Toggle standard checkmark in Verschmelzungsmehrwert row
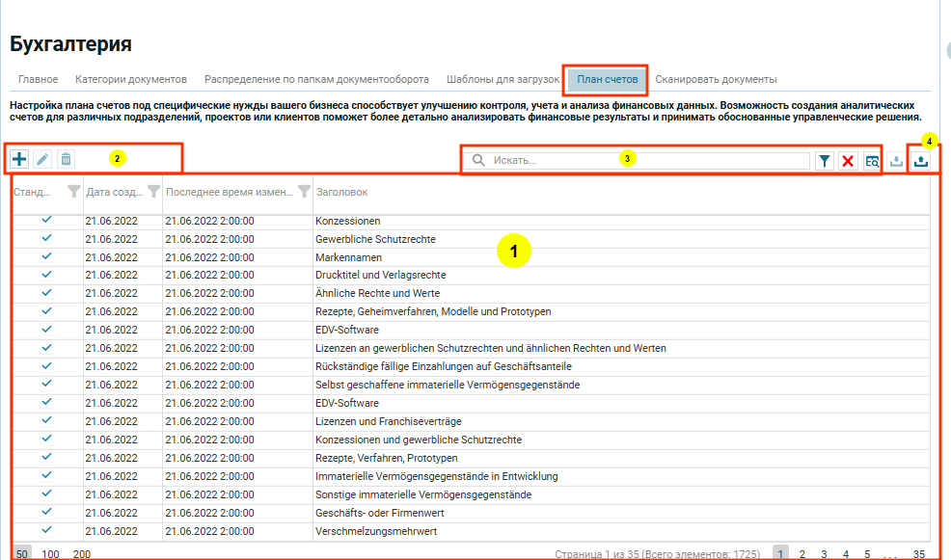The image size is (951, 560). pos(46,531)
